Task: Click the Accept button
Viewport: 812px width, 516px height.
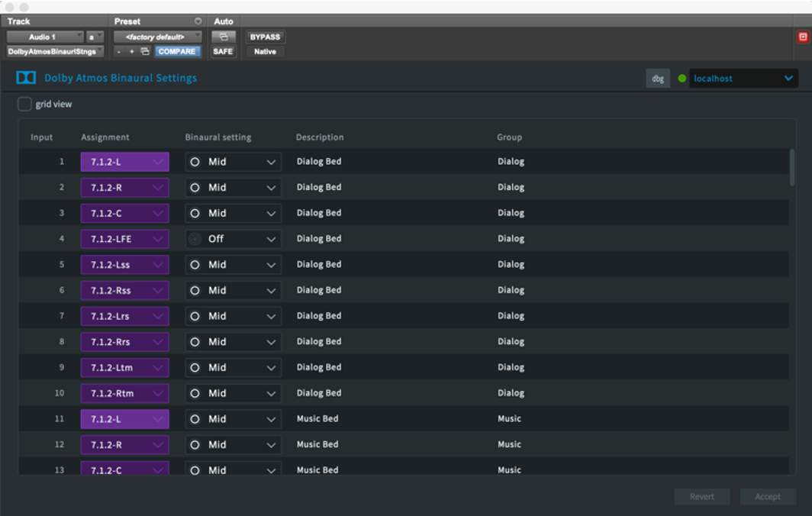Action: (x=768, y=496)
